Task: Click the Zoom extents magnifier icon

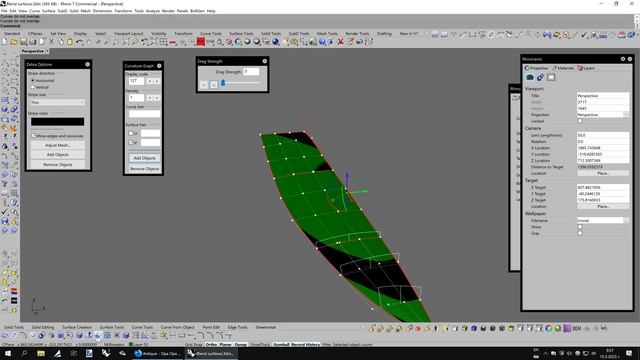Action: pyautogui.click(x=125, y=42)
